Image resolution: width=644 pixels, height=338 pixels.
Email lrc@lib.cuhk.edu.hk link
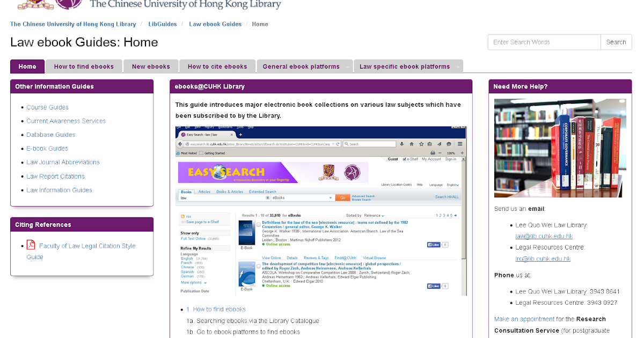coord(543,259)
